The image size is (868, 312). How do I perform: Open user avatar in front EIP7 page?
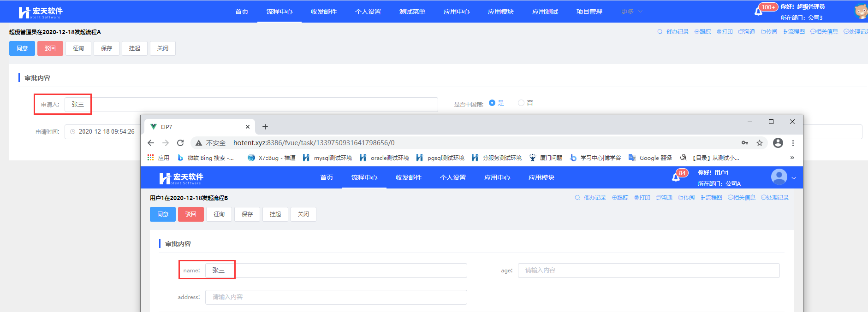(x=779, y=177)
